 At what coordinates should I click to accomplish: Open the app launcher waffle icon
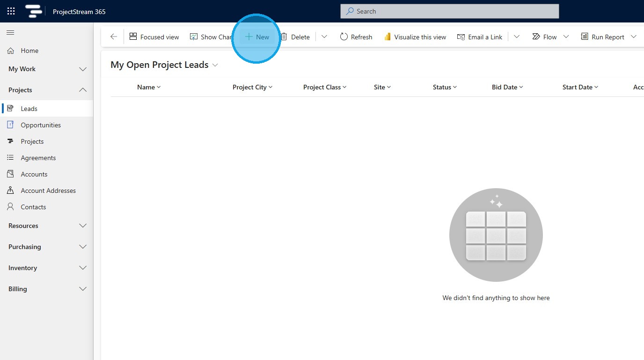(11, 11)
